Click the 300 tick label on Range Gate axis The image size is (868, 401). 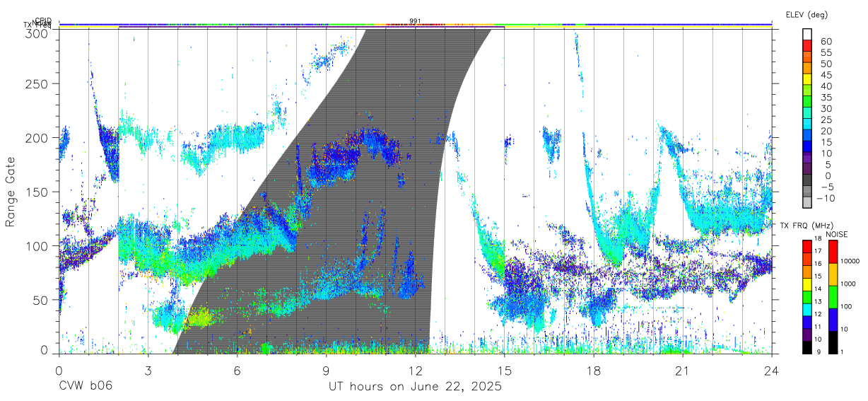coord(37,33)
